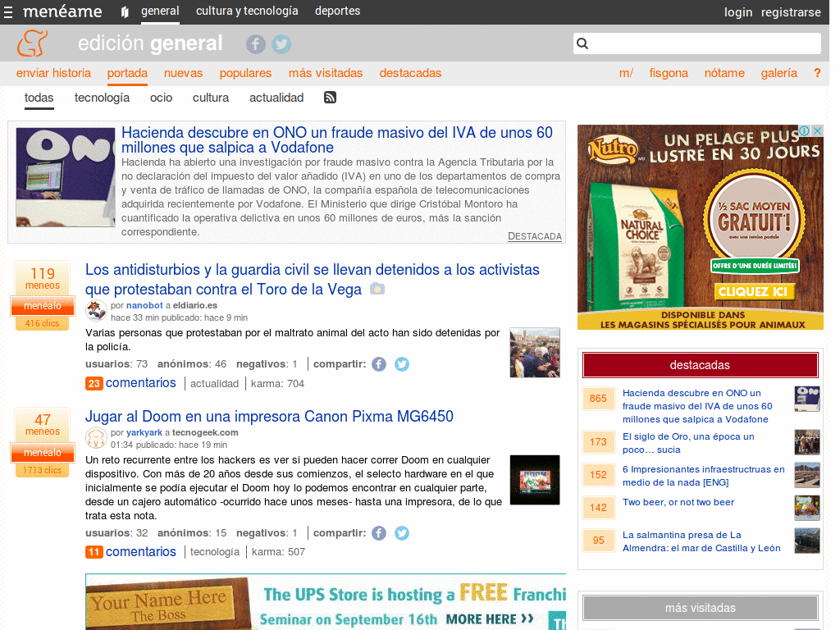This screenshot has height=630, width=840.
Task: Open the antidisturbios Toro de la Vega headline
Action: (313, 279)
